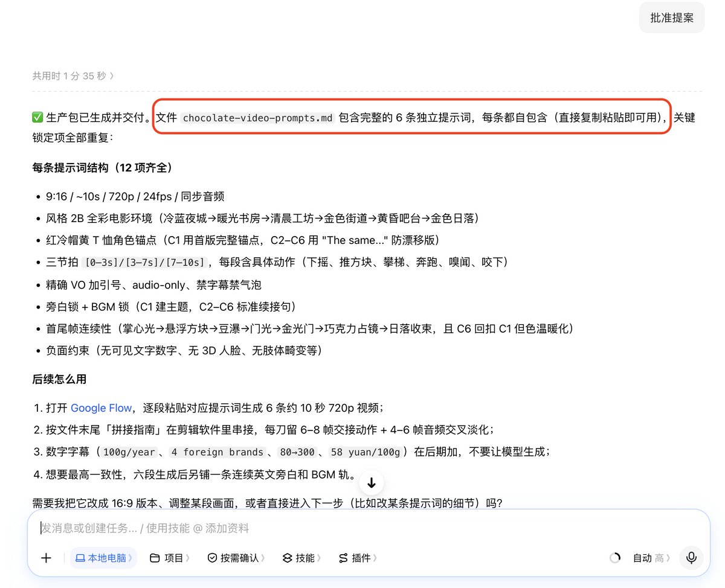Start voice input with the microphone icon
This screenshot has height=588, width=725.
coord(691,558)
